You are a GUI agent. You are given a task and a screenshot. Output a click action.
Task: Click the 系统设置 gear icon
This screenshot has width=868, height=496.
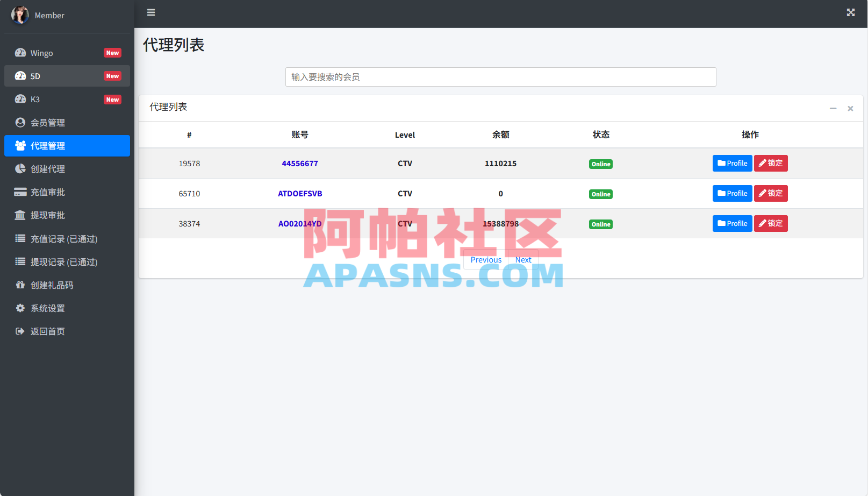click(x=20, y=308)
